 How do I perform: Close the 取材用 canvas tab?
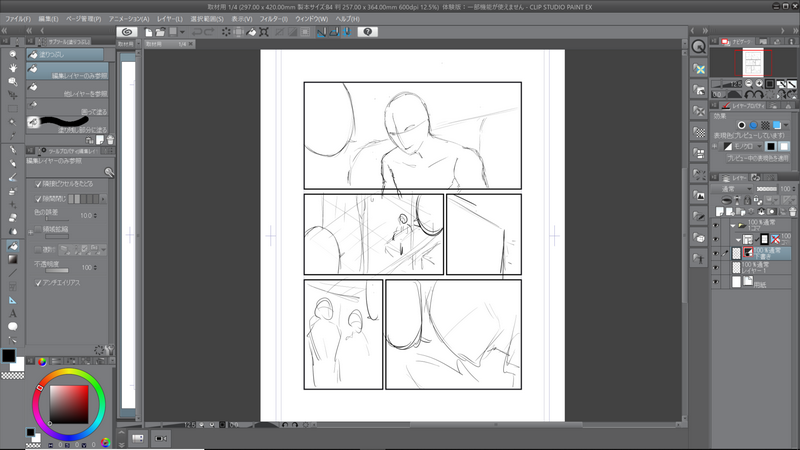tap(191, 44)
